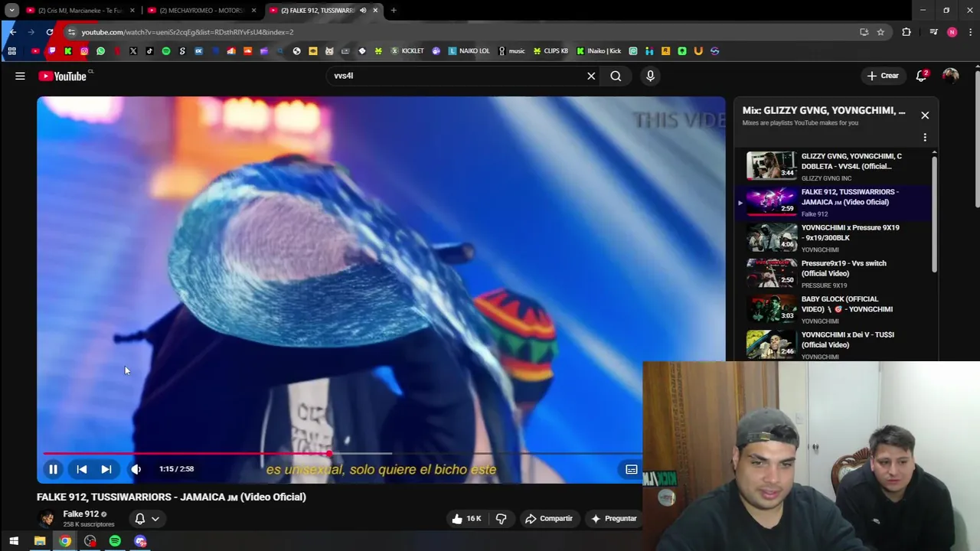Click the page vertical scrollbar
This screenshot has height=551, width=980.
(977, 138)
